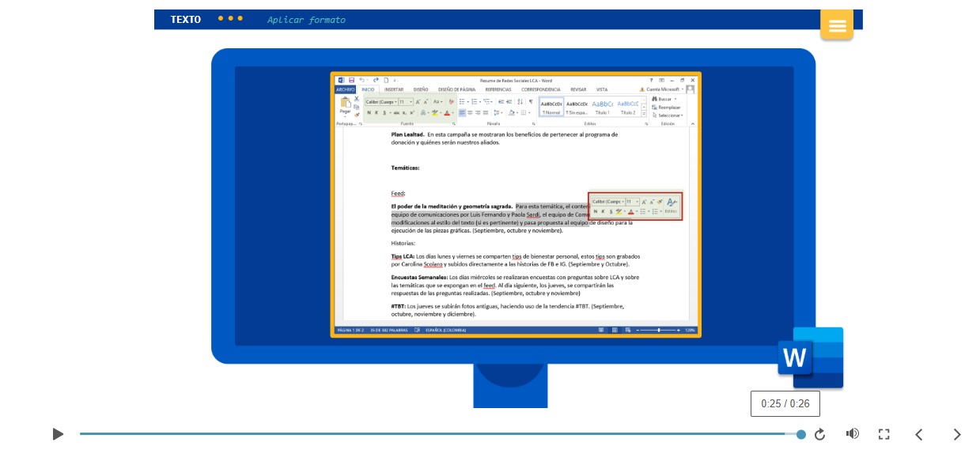
Task: Click the Word logo icon
Action: [x=810, y=357]
